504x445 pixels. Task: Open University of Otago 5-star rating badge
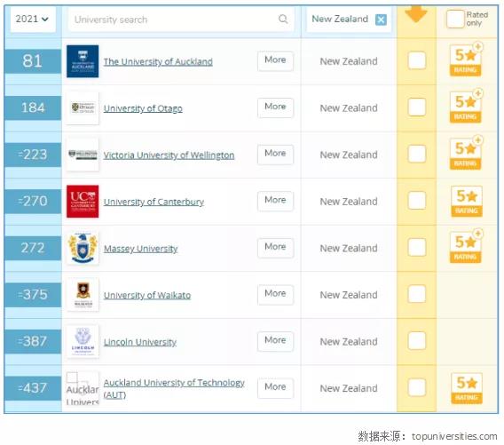466,107
